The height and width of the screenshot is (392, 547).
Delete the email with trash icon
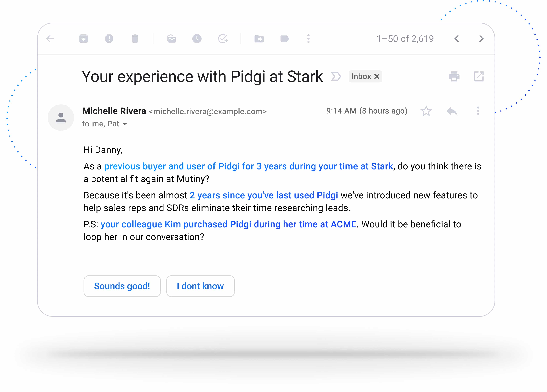coord(135,39)
